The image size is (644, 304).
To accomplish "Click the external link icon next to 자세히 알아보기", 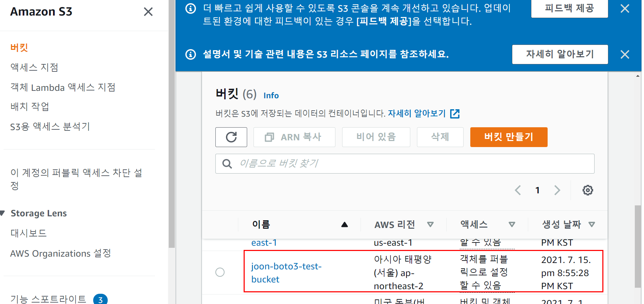I will click(455, 113).
